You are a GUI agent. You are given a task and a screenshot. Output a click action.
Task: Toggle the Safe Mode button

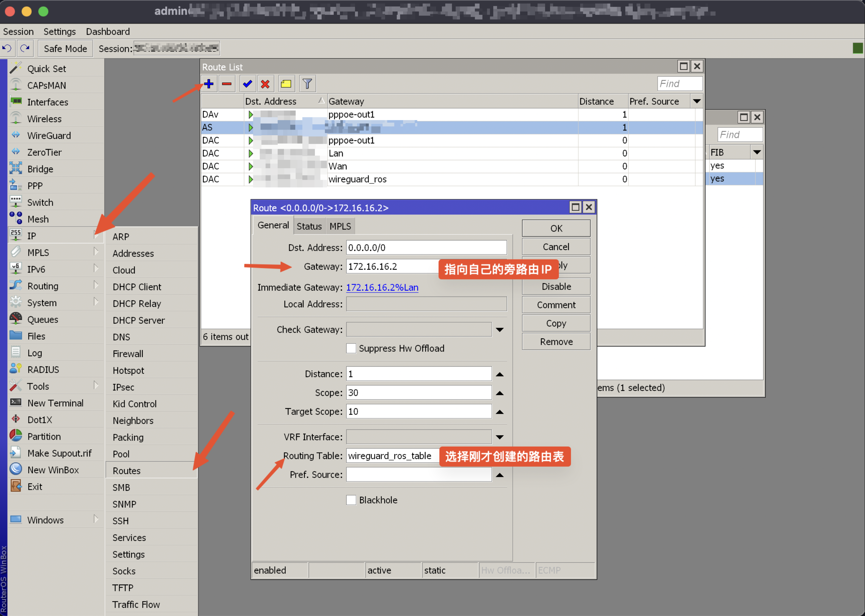point(65,49)
